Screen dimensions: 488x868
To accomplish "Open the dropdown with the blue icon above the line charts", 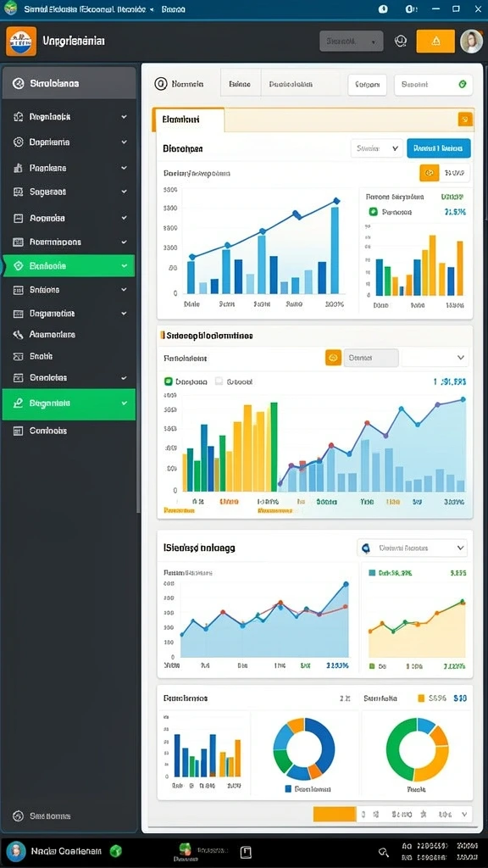I will [x=413, y=548].
